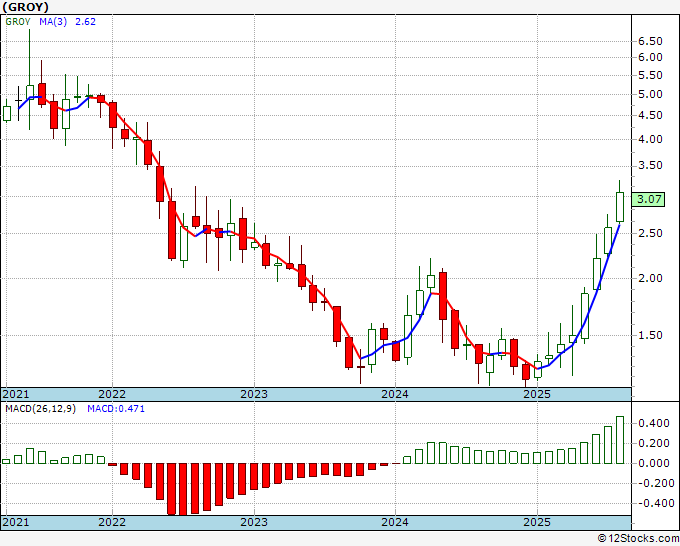Click the 4.00 price axis label
The image size is (680, 546).
[650, 139]
